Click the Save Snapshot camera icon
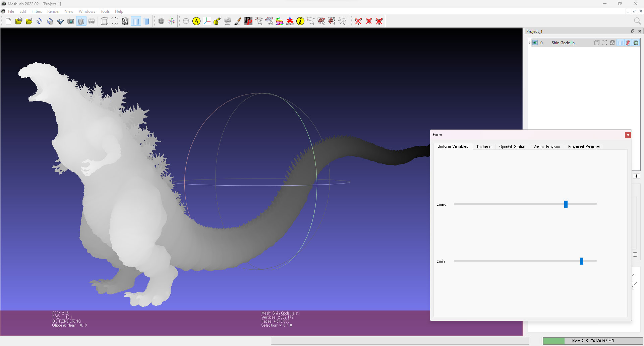644x346 pixels. click(71, 21)
